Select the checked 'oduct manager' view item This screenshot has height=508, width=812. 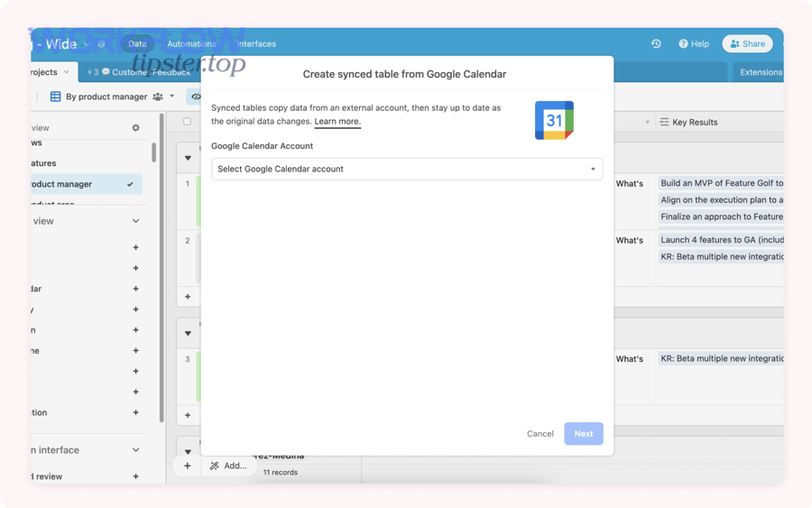[86, 184]
